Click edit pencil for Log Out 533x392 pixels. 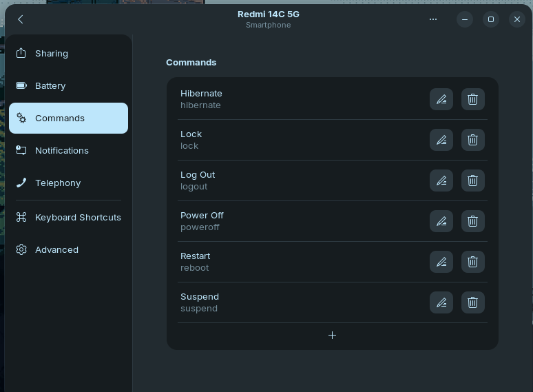pyautogui.click(x=441, y=180)
